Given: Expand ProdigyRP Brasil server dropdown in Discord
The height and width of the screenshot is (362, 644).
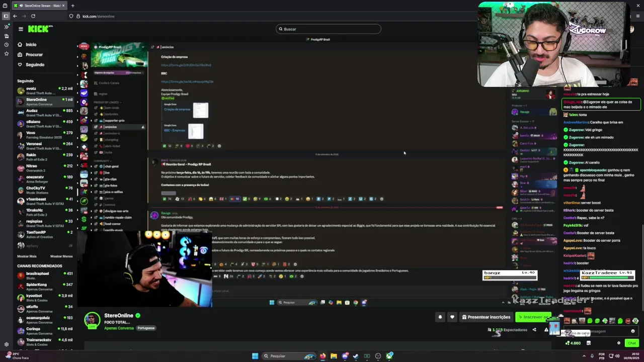Looking at the screenshot, I should coord(142,47).
